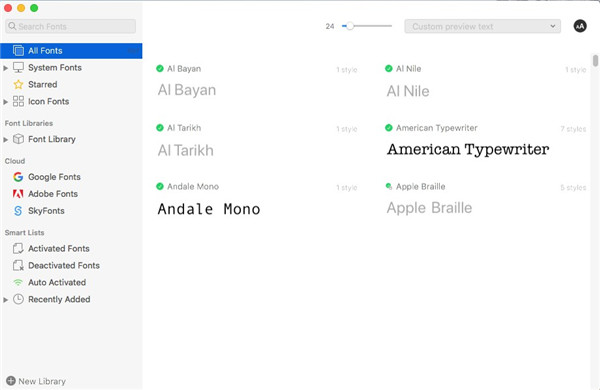
Task: Click the Deactivated Fonts icon
Action: (18, 265)
